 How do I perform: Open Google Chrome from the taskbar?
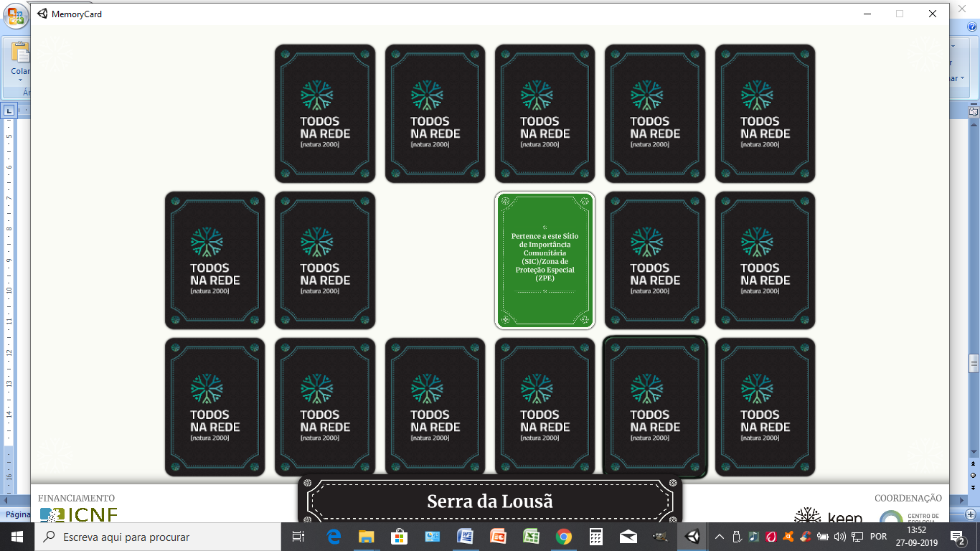pyautogui.click(x=563, y=537)
